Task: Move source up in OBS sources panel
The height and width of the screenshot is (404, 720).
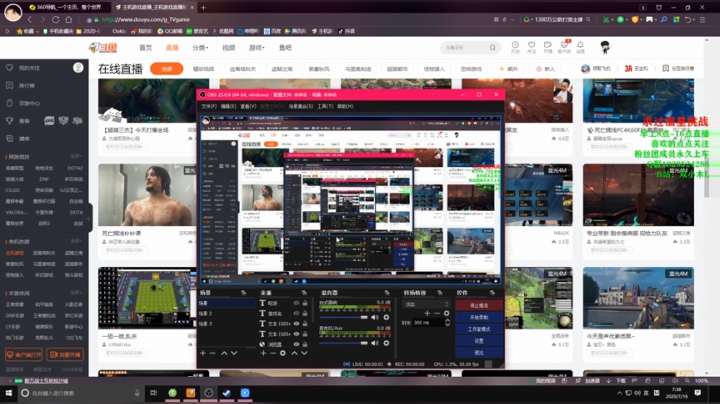Action: (x=294, y=353)
